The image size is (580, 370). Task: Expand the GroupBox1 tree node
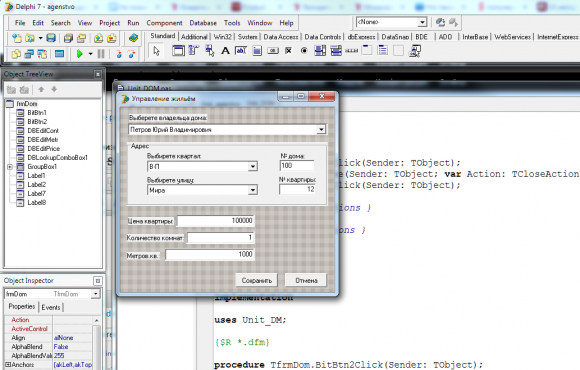(10, 167)
